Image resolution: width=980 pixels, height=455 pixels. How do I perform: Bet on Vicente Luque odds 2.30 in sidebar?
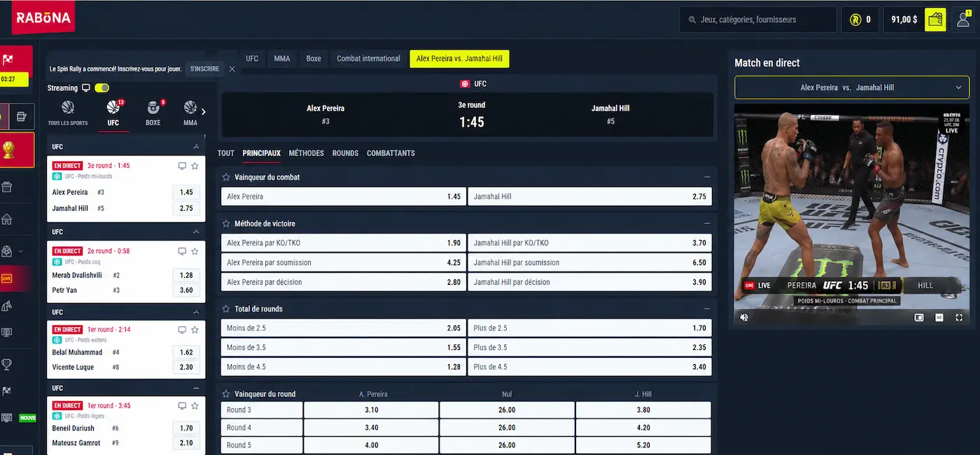pyautogui.click(x=186, y=367)
